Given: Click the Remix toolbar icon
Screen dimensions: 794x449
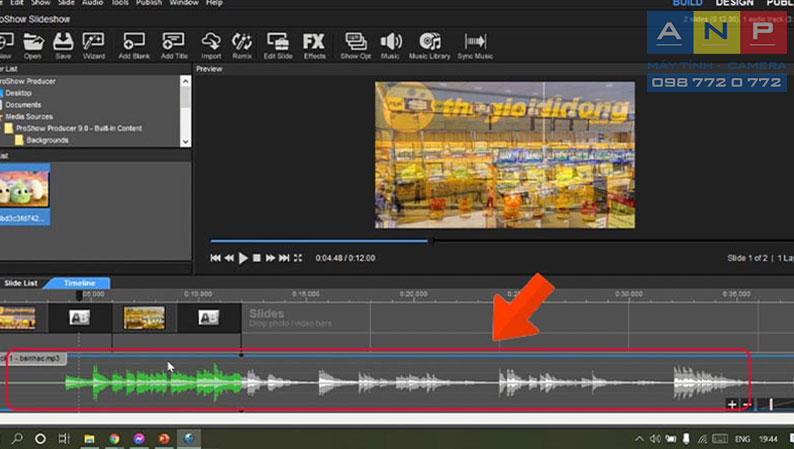Looking at the screenshot, I should (242, 46).
